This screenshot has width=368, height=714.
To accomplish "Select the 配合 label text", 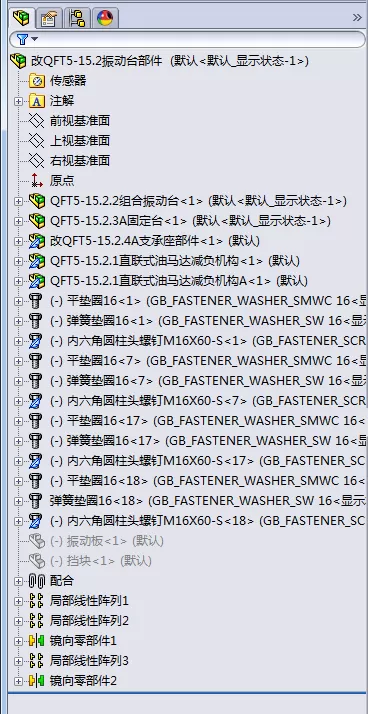I will pos(62,581).
